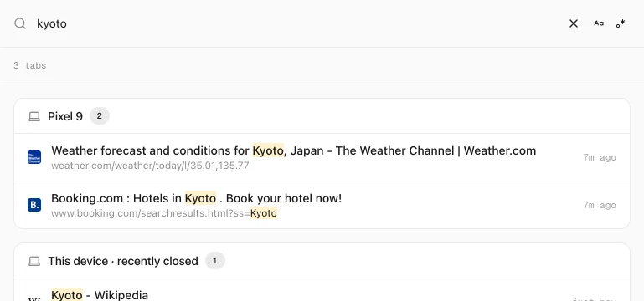Collapse This device recently closed group
Viewport: 644px width, 301px height.
(x=322, y=261)
